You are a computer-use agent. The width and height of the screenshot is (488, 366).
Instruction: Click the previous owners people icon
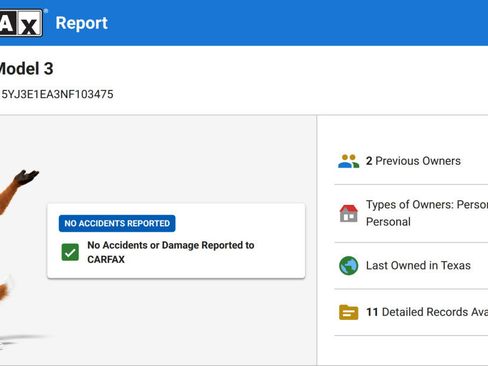pyautogui.click(x=348, y=161)
